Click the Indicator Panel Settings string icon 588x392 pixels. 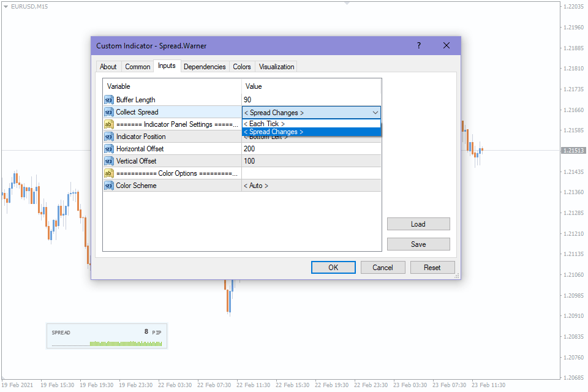(x=109, y=124)
